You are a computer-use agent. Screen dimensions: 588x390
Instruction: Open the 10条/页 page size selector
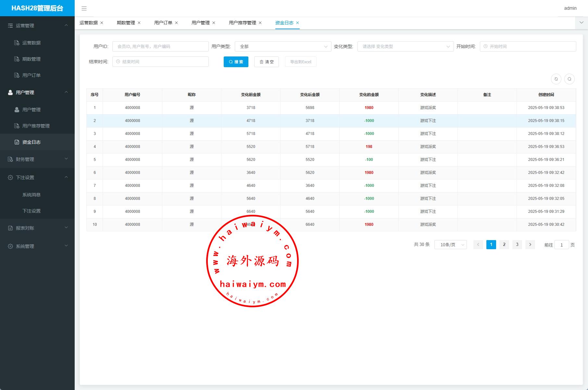[450, 245]
